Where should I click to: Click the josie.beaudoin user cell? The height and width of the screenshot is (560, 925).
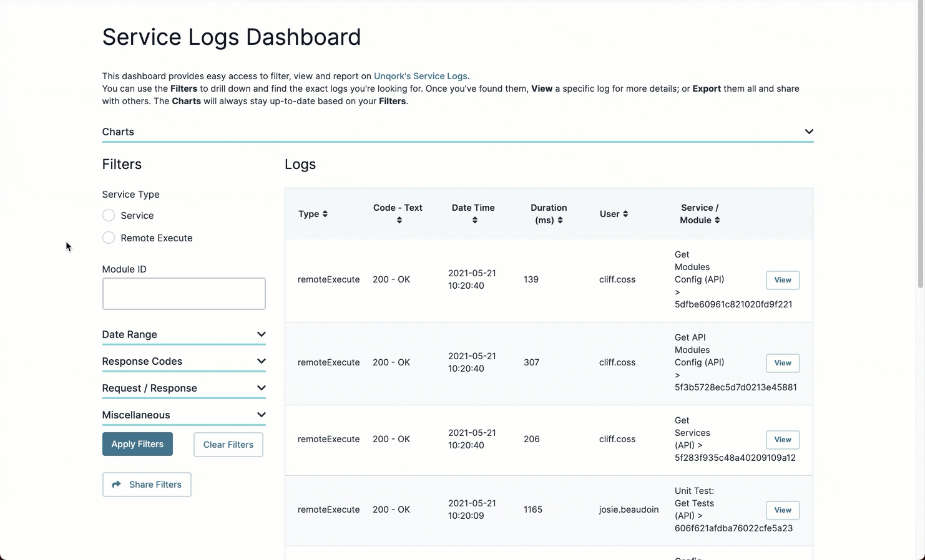[629, 509]
